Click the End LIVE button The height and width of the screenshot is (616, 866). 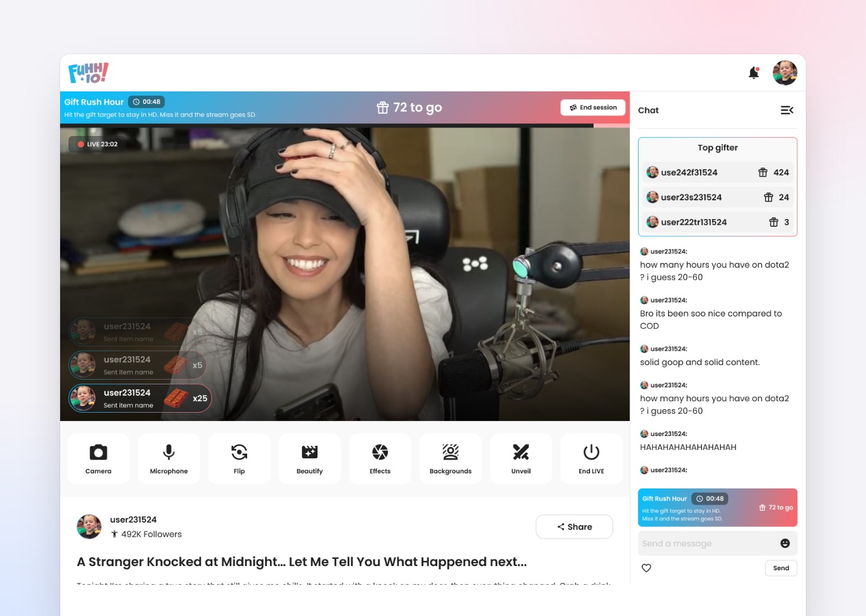point(591,459)
